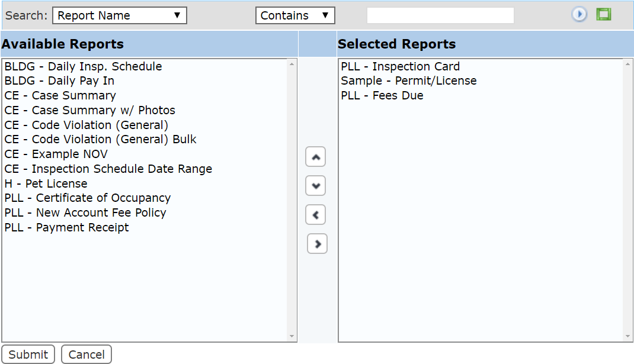This screenshot has width=634, height=364.
Task: Click Available Reports scrollbar down arrow
Action: point(292,337)
